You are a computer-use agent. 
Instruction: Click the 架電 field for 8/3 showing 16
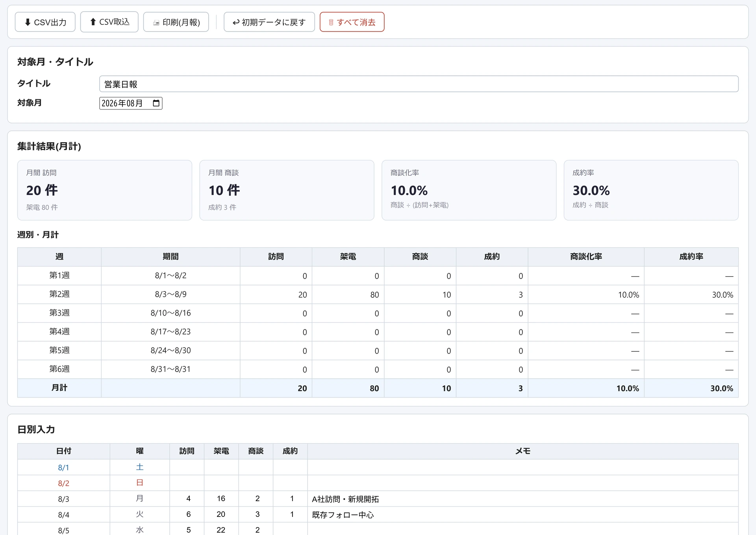(221, 499)
